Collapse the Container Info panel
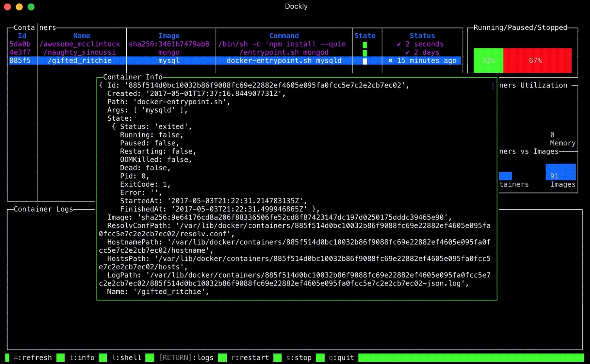The image size is (590, 364). [x=133, y=77]
